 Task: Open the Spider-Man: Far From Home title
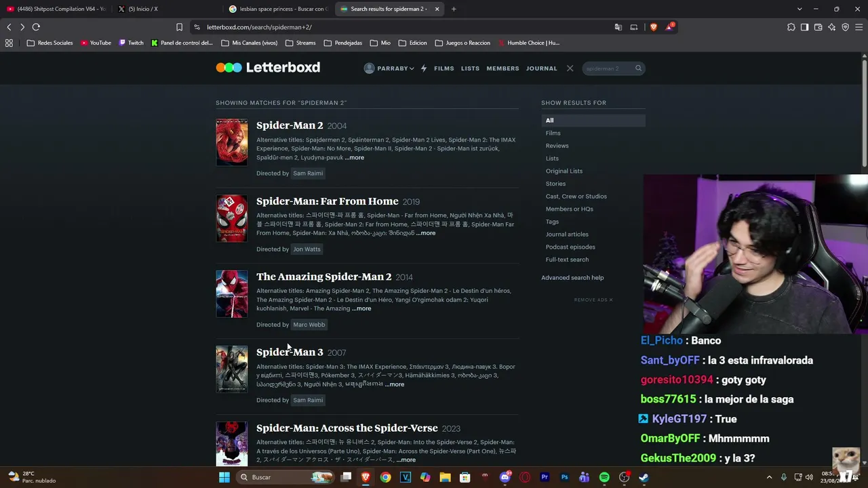coord(328,201)
